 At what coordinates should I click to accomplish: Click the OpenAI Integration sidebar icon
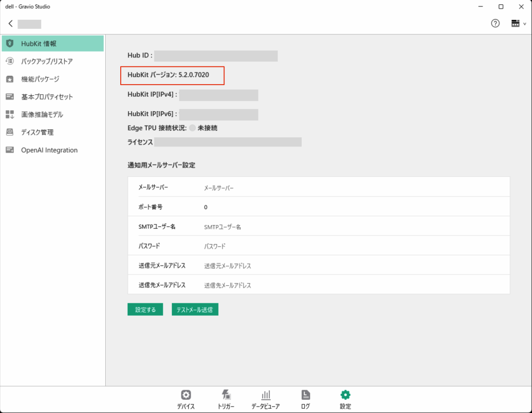pyautogui.click(x=10, y=150)
